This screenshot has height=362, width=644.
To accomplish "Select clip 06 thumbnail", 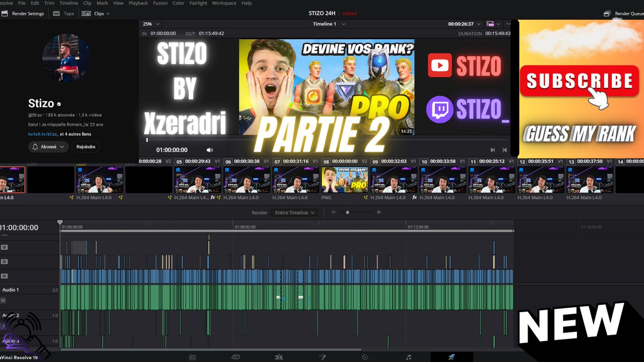I will tap(246, 180).
